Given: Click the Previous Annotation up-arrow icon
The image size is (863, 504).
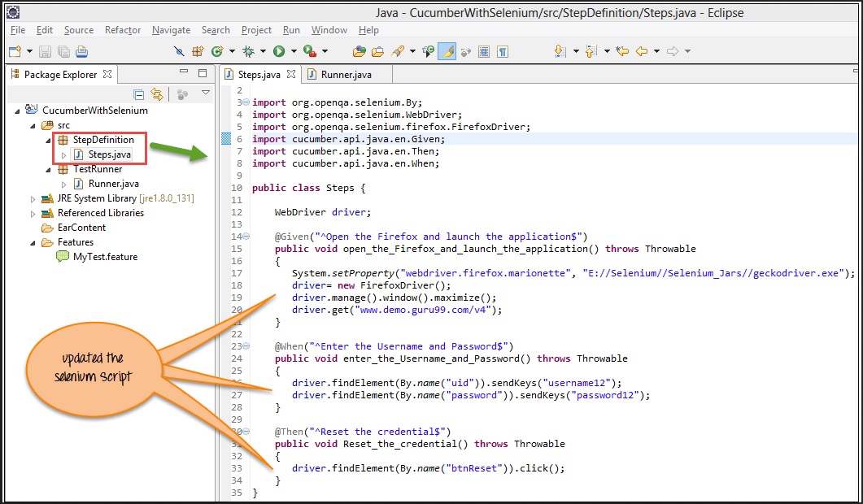Looking at the screenshot, I should click(x=591, y=52).
